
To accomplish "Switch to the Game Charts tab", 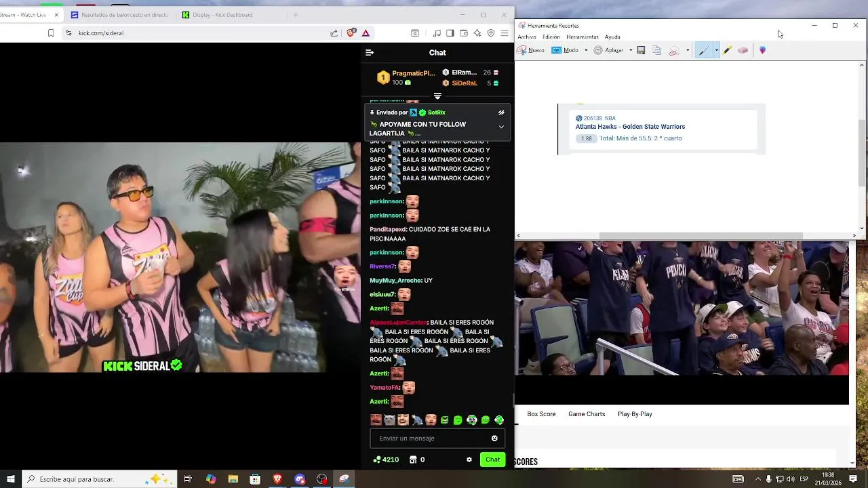I will click(x=587, y=414).
